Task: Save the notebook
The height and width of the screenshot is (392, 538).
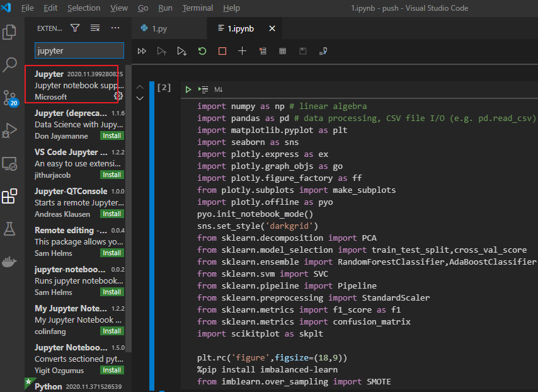Action: [x=303, y=51]
